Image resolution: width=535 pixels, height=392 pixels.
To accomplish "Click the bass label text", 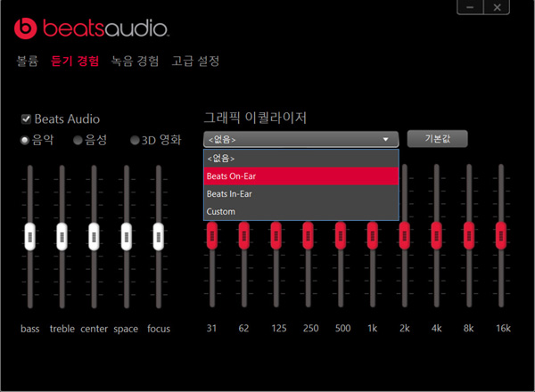I will tap(30, 329).
